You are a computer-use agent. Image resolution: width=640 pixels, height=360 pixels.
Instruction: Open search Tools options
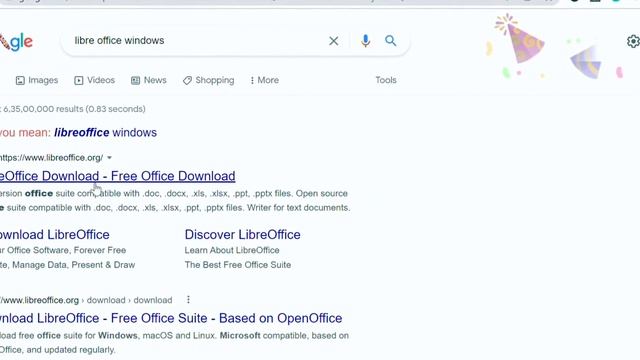point(386,80)
